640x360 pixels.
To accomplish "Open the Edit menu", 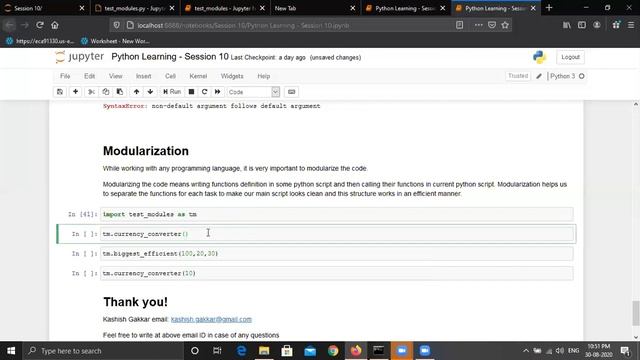I will tap(89, 76).
